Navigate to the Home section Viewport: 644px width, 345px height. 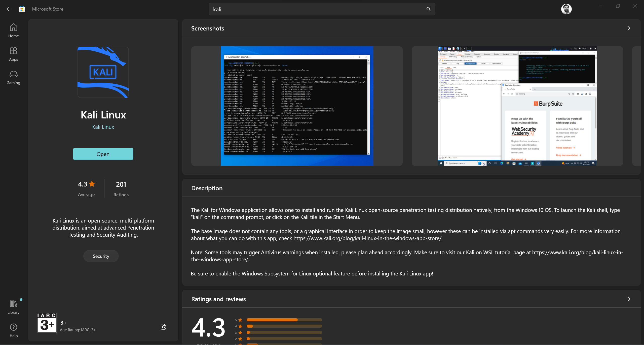click(x=13, y=30)
